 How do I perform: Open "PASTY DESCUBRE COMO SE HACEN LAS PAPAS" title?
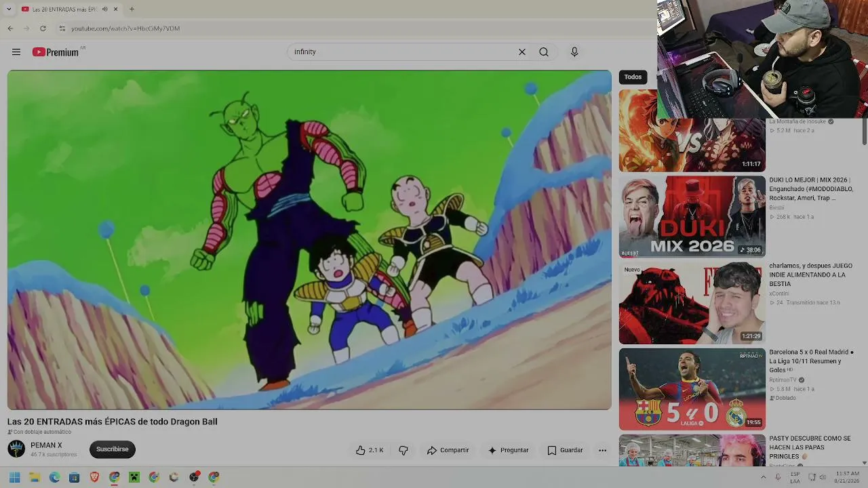[810, 447]
